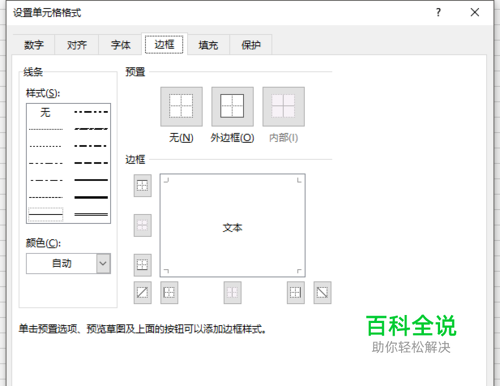
Task: Toggle the right border button
Action: [296, 293]
